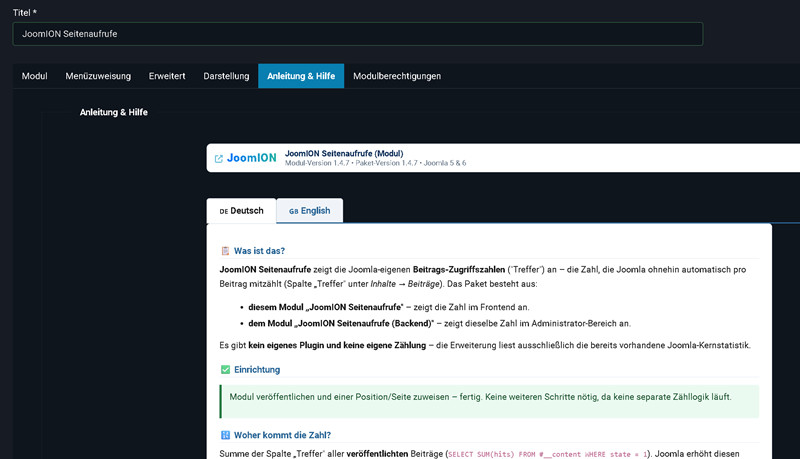The image size is (800, 459).
Task: Click the green checkmark icon beside Einrichtung
Action: [225, 370]
